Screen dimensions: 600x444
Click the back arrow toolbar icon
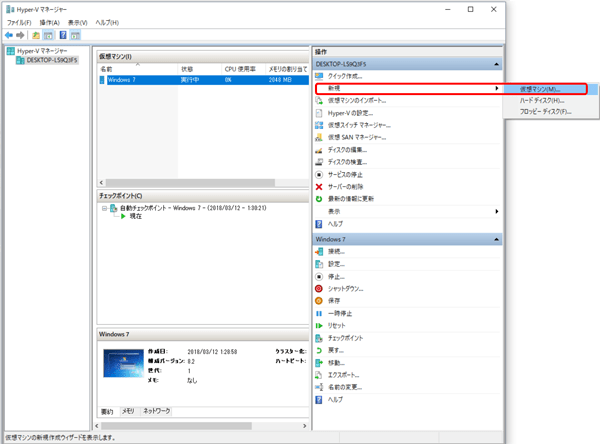pos(9,35)
